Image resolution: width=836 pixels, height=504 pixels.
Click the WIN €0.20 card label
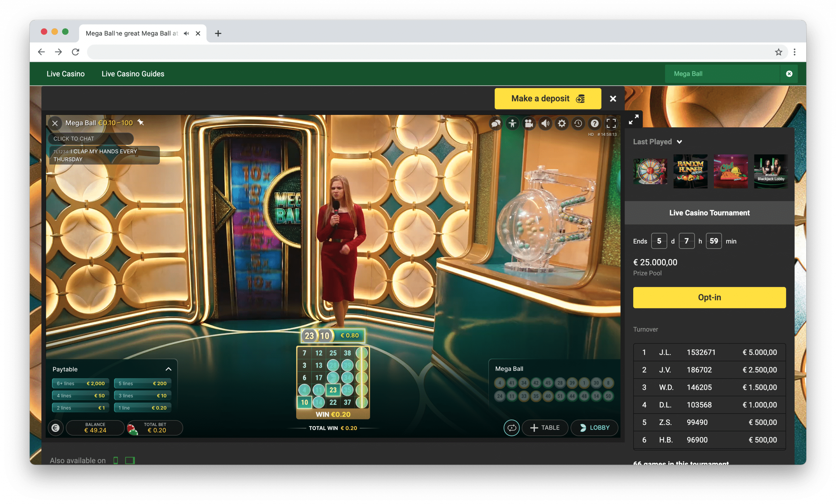click(x=333, y=414)
